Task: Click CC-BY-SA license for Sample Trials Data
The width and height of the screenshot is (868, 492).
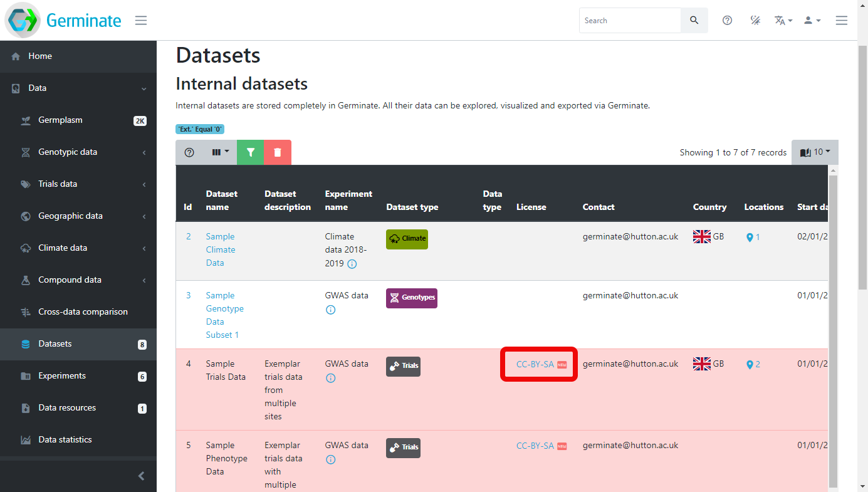Action: click(x=535, y=364)
